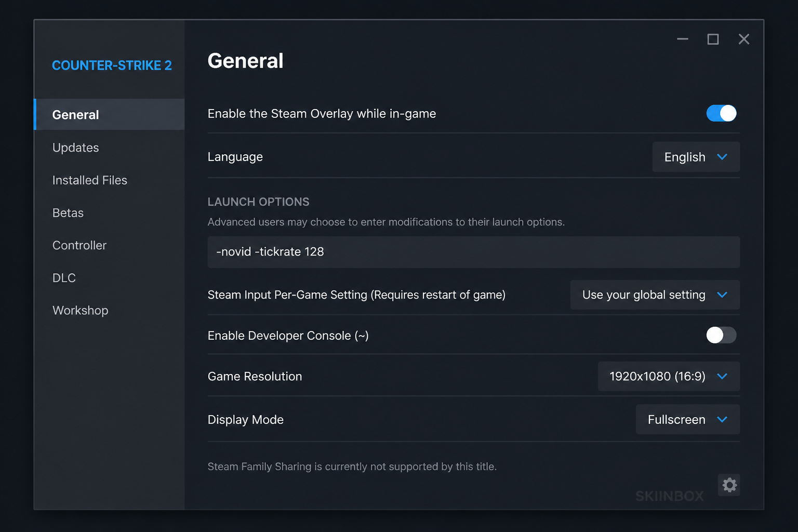Open the Display Mode Fullscreen dropdown
The image size is (798, 532).
(x=687, y=419)
